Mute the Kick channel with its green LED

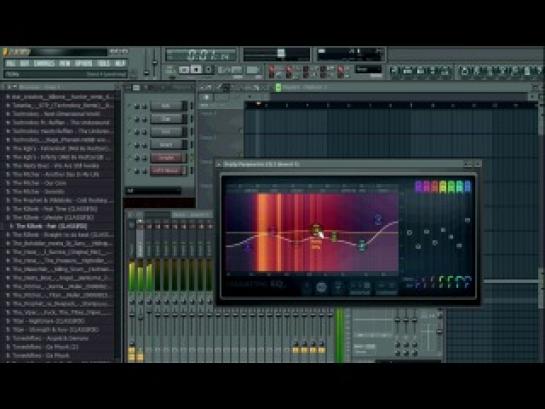[130, 106]
